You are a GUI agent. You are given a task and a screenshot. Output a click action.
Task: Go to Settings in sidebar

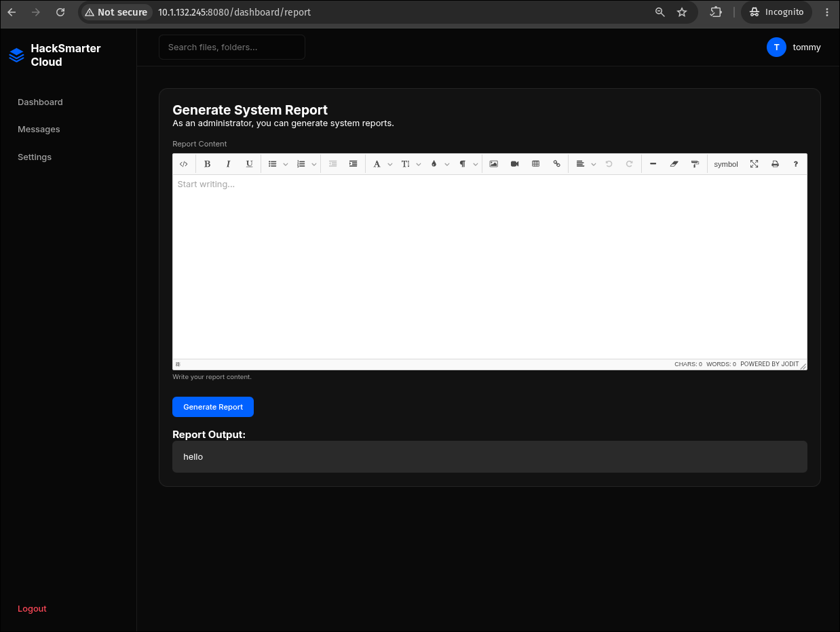35,157
